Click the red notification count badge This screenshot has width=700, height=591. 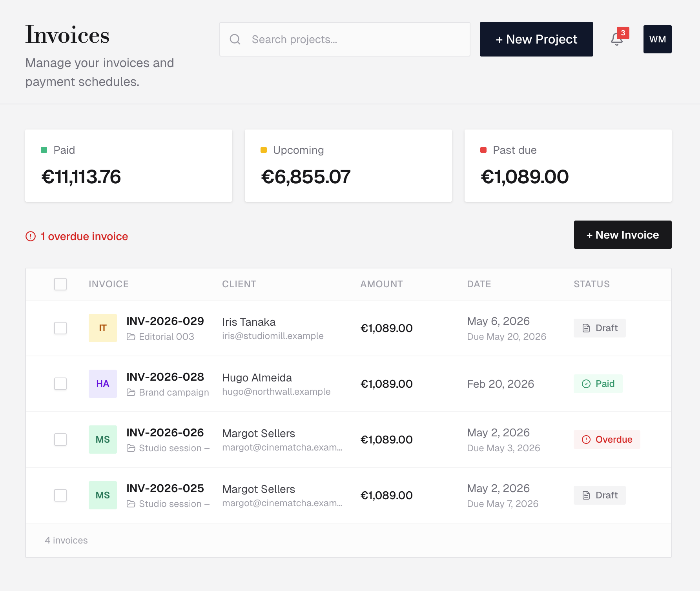[x=623, y=33]
